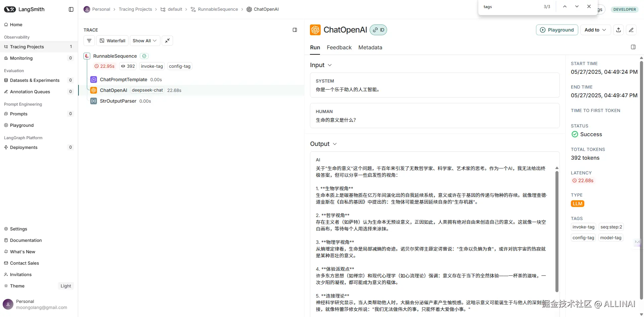The height and width of the screenshot is (317, 644).
Task: Open Prompts in the sidebar
Action: [39, 114]
